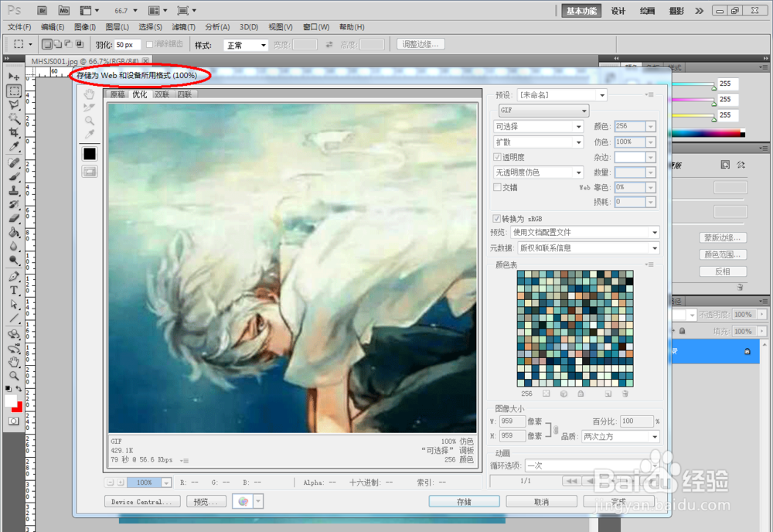This screenshot has height=532, width=773.
Task: Open the 扩散 dither method dropdown
Action: pyautogui.click(x=538, y=142)
